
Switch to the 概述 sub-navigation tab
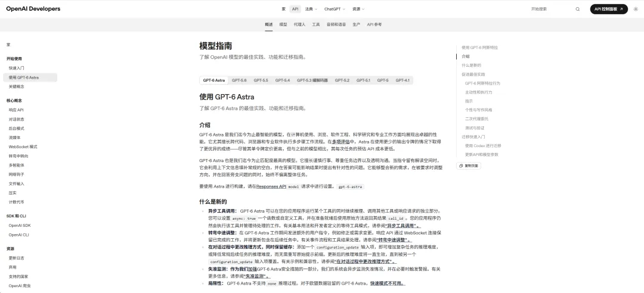[268, 24]
